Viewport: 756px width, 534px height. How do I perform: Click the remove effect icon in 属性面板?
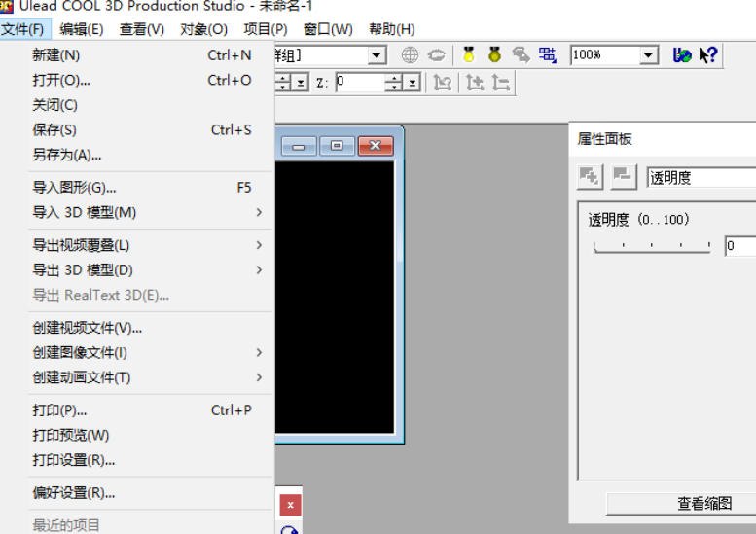click(623, 177)
